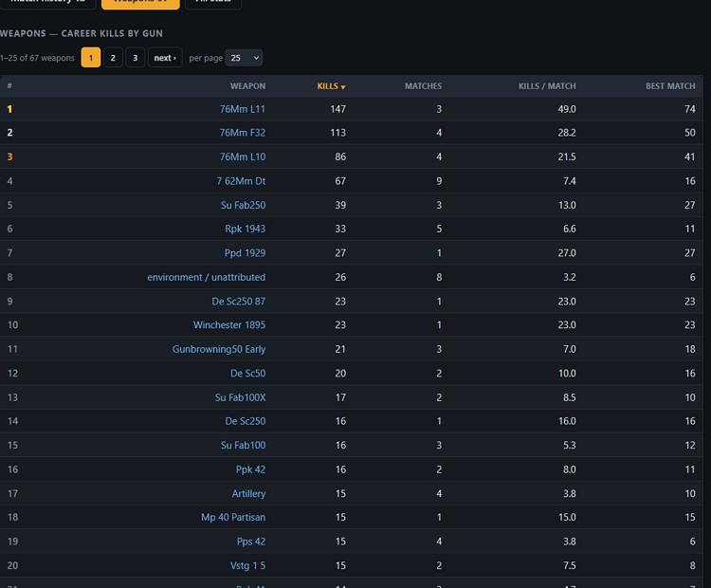The image size is (711, 588).
Task: Open the 76Mm F32 weapon link
Action: point(243,133)
